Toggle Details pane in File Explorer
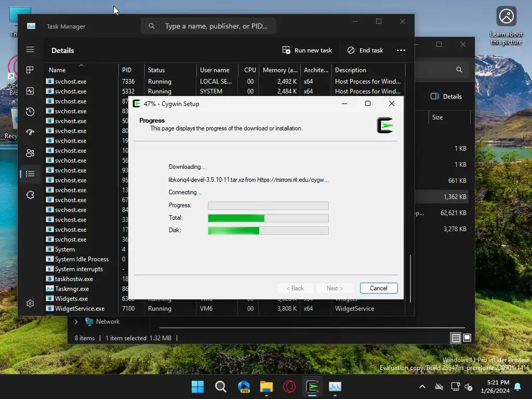 [x=446, y=96]
